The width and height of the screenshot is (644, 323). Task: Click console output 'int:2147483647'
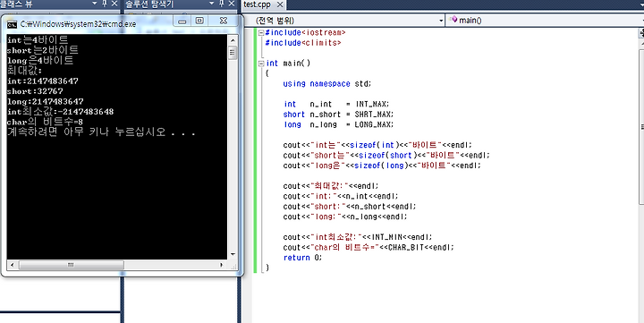(x=43, y=81)
